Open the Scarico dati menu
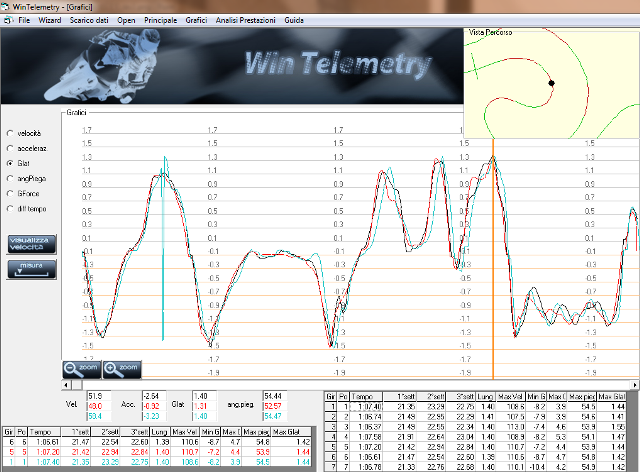Image resolution: width=640 pixels, height=472 pixels. click(89, 20)
